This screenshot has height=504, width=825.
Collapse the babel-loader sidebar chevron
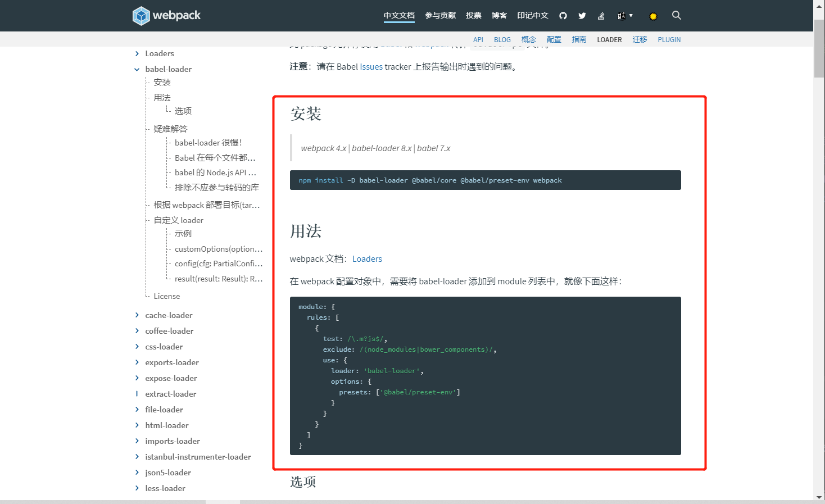tap(137, 69)
